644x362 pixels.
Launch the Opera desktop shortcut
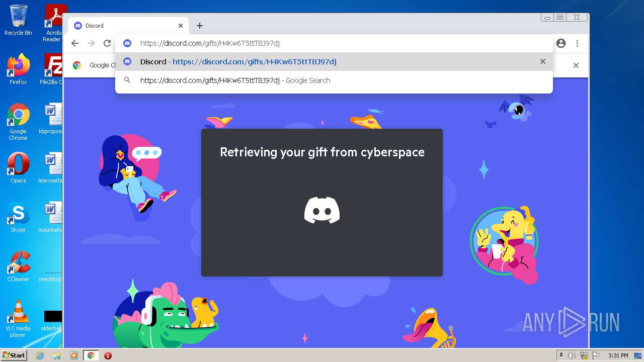[x=18, y=168]
